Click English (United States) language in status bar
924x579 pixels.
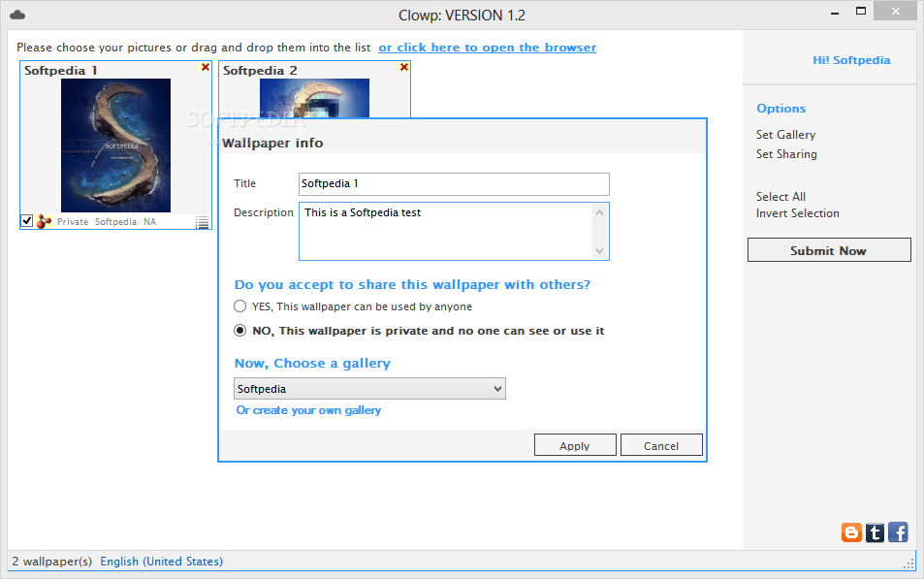(x=162, y=562)
